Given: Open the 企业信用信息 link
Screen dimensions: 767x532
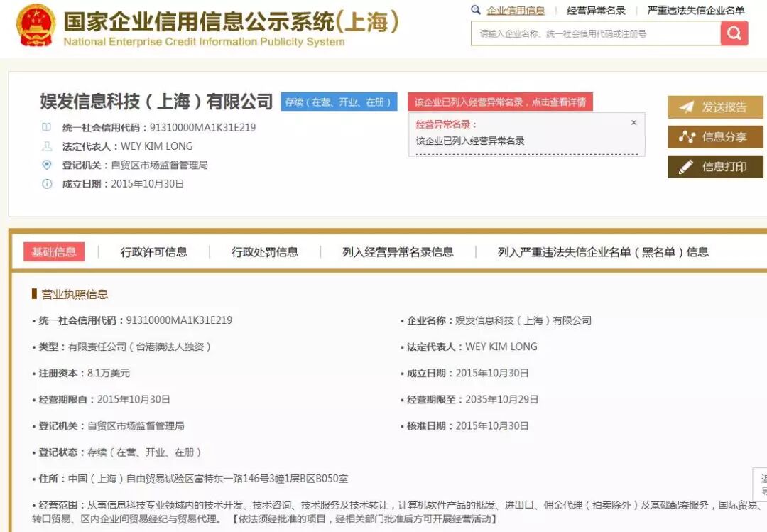Looking at the screenshot, I should tap(516, 10).
